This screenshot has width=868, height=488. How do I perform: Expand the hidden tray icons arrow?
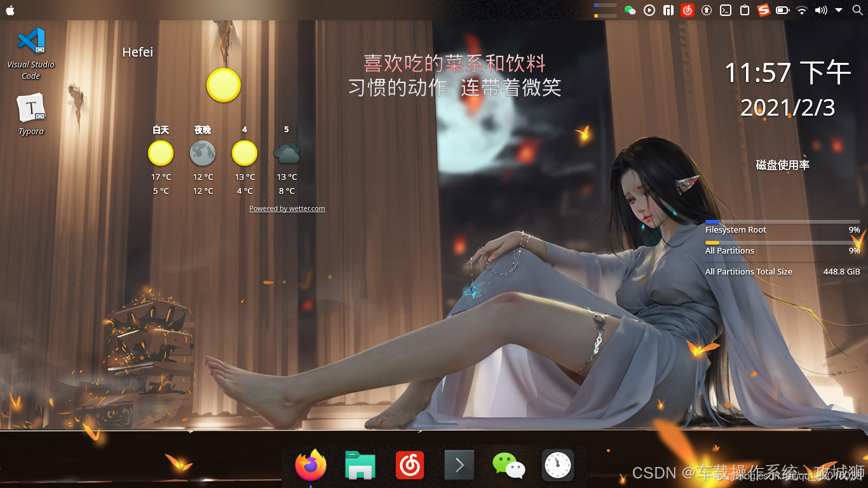(839, 10)
